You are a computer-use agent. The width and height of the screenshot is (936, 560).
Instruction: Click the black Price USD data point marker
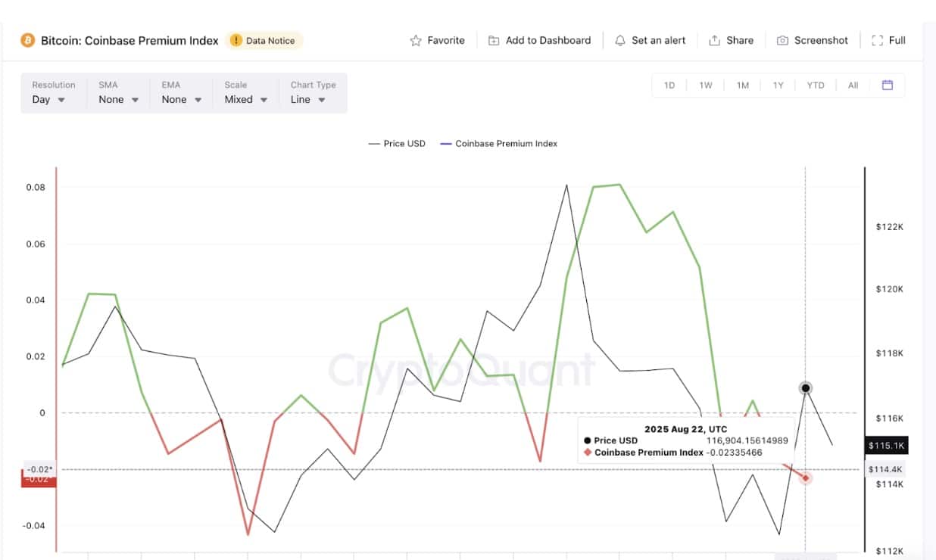tap(806, 388)
